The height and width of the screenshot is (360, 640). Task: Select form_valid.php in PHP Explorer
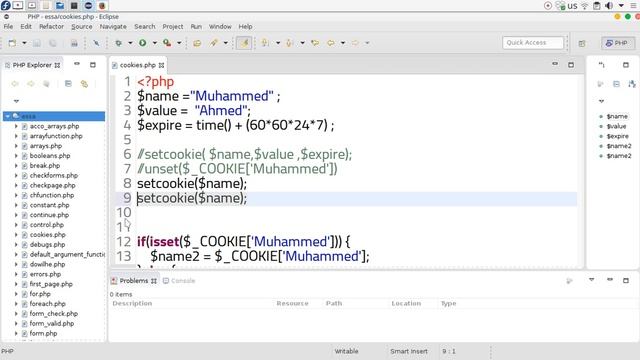(x=52, y=323)
